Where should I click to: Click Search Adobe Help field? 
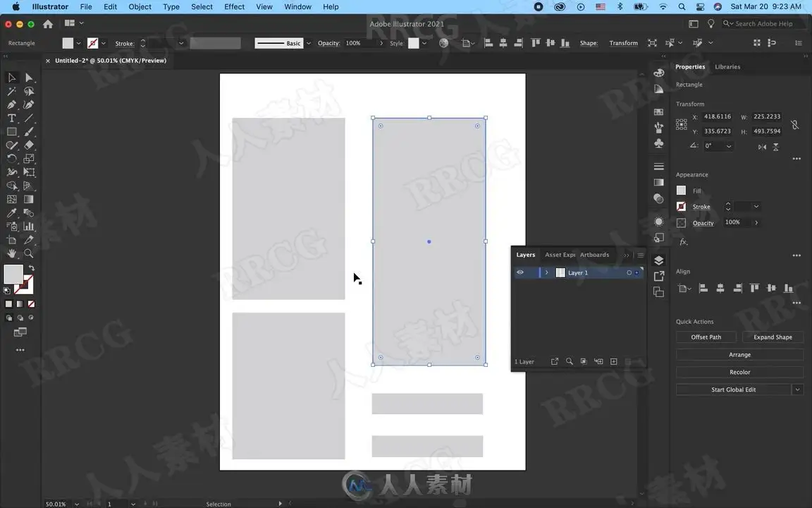tap(763, 24)
